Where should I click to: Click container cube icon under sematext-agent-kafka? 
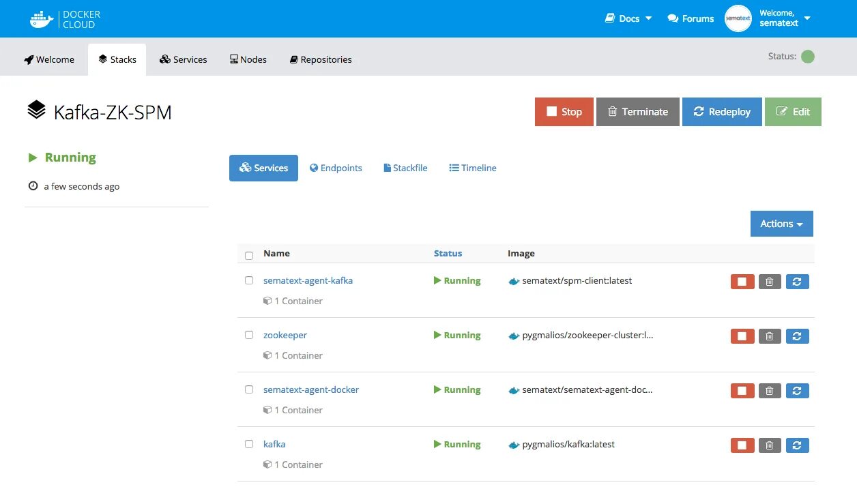[267, 301]
